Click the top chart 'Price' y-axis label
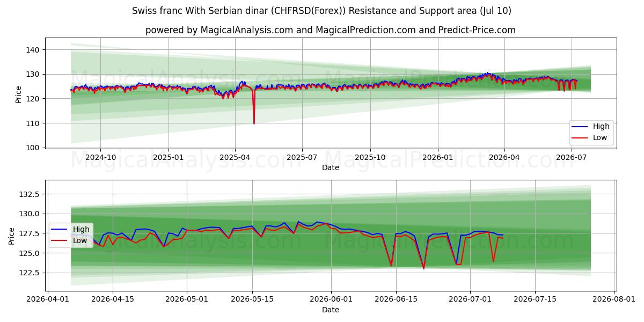644x322 pixels. point(19,94)
